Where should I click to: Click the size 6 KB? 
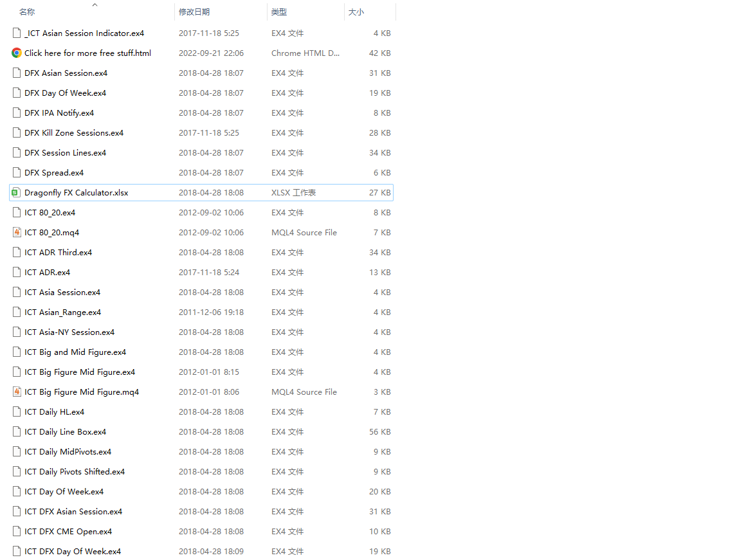click(382, 173)
